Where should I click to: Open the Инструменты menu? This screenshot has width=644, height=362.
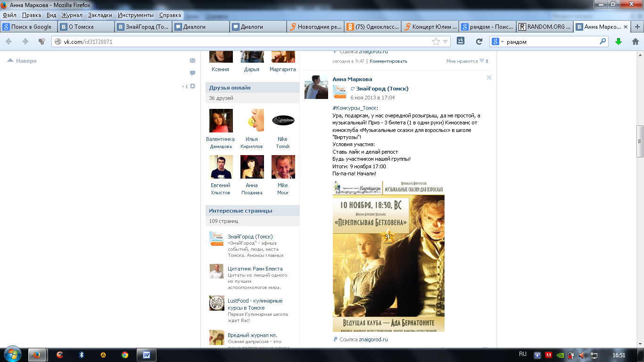[x=136, y=15]
